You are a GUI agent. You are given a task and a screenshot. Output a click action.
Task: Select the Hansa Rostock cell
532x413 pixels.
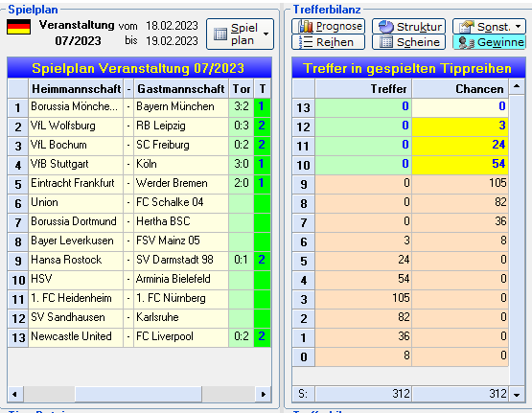click(76, 261)
